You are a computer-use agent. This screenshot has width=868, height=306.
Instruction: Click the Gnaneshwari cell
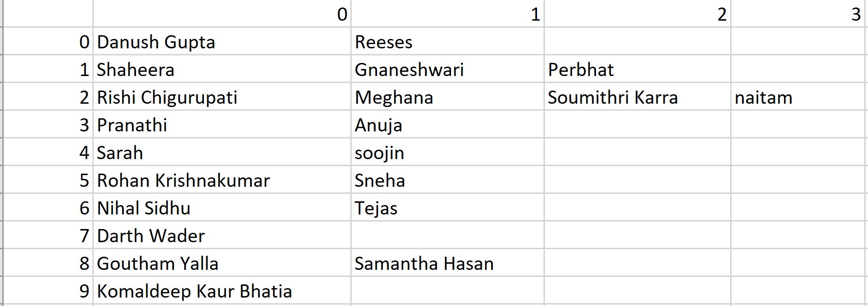[447, 69]
